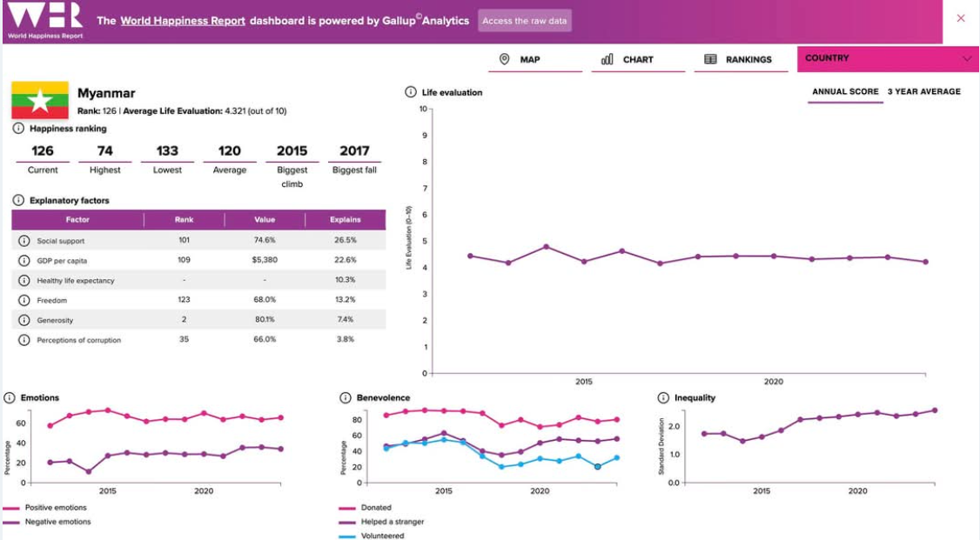Click the GDP value $5,380
Screen dimensions: 980x540
[x=265, y=260]
